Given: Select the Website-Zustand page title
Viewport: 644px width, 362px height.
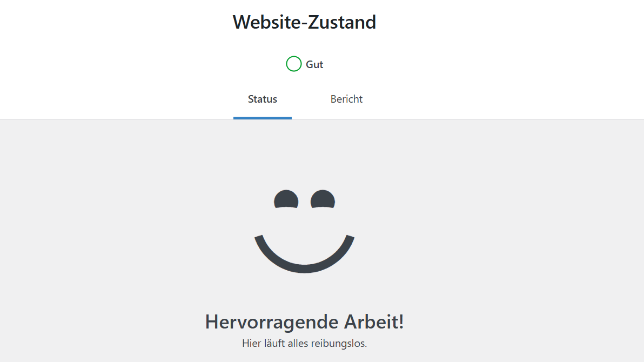Looking at the screenshot, I should click(x=304, y=22).
